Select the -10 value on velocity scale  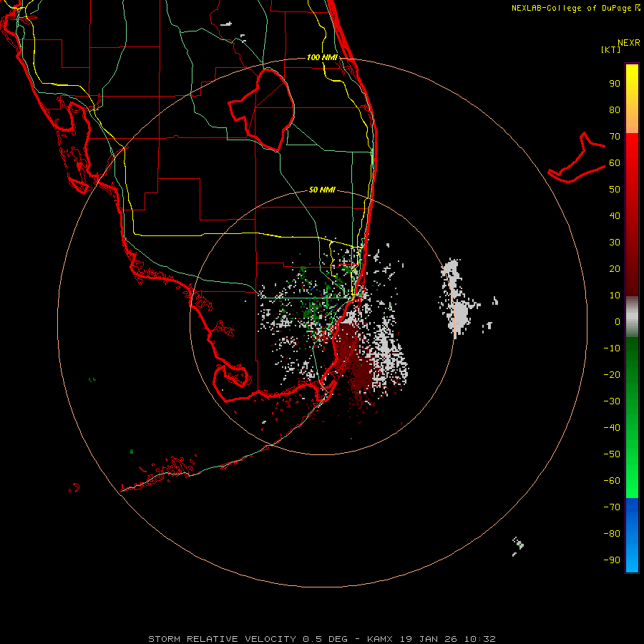tap(612, 348)
